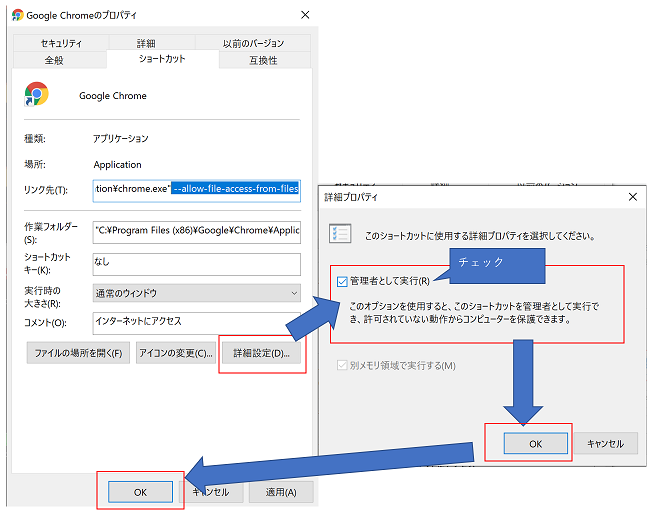Click the checklist icon in 詳細プロパティ dialog
652x515 pixels.
tap(340, 233)
